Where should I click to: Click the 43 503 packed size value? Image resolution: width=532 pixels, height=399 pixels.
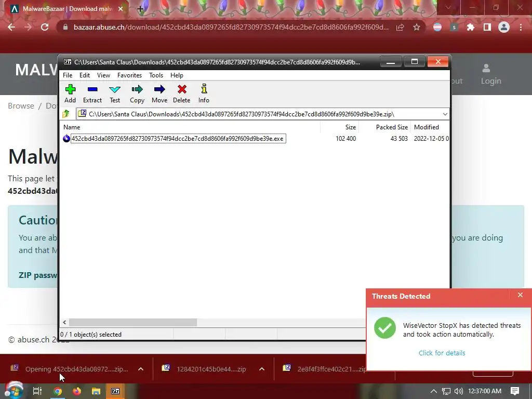pos(399,138)
